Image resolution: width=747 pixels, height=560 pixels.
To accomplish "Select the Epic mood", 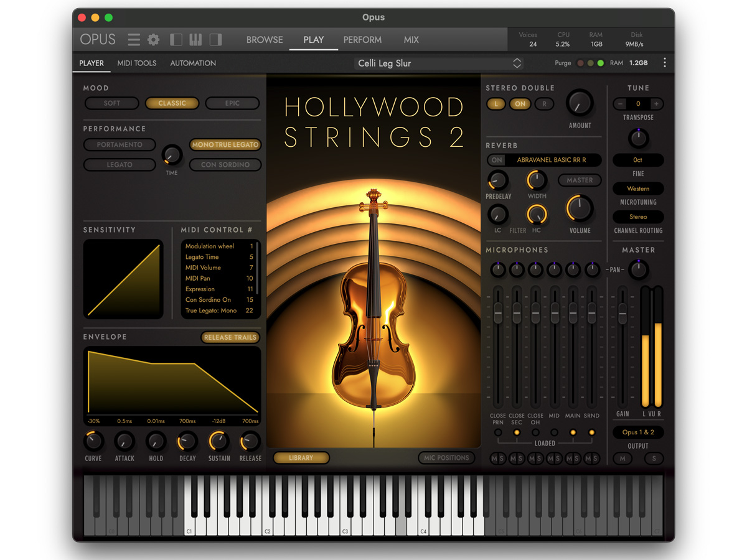I will [x=232, y=103].
